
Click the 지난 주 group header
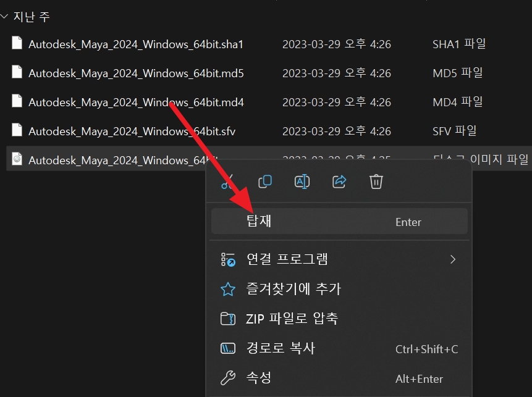coord(32,17)
